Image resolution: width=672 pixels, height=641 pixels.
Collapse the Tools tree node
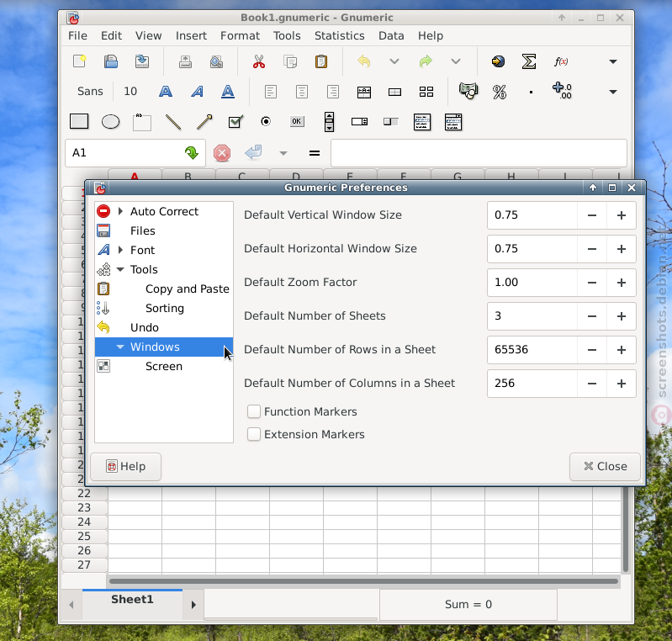pyautogui.click(x=120, y=270)
